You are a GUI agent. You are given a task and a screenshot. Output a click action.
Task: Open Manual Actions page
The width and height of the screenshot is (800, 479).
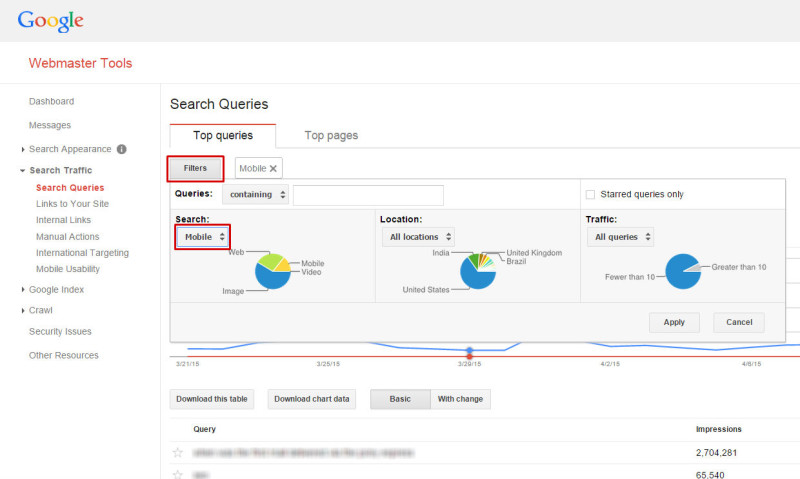tap(67, 237)
